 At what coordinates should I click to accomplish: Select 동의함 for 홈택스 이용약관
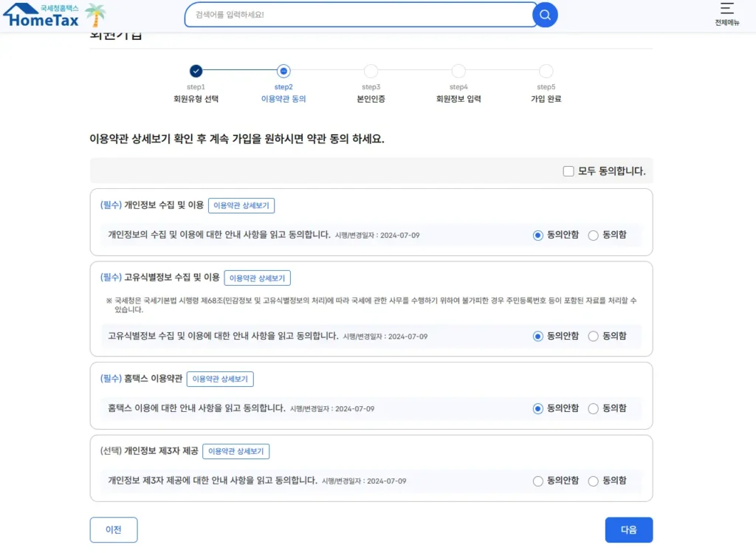click(x=593, y=408)
